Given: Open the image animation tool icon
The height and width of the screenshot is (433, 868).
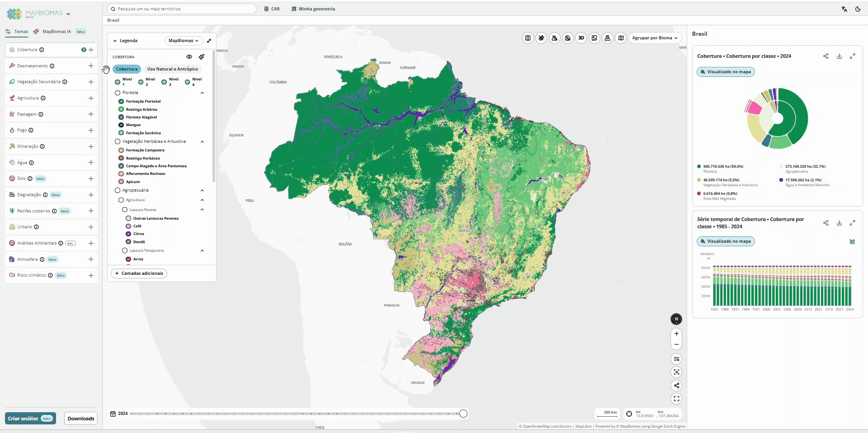Looking at the screenshot, I should coord(594,38).
